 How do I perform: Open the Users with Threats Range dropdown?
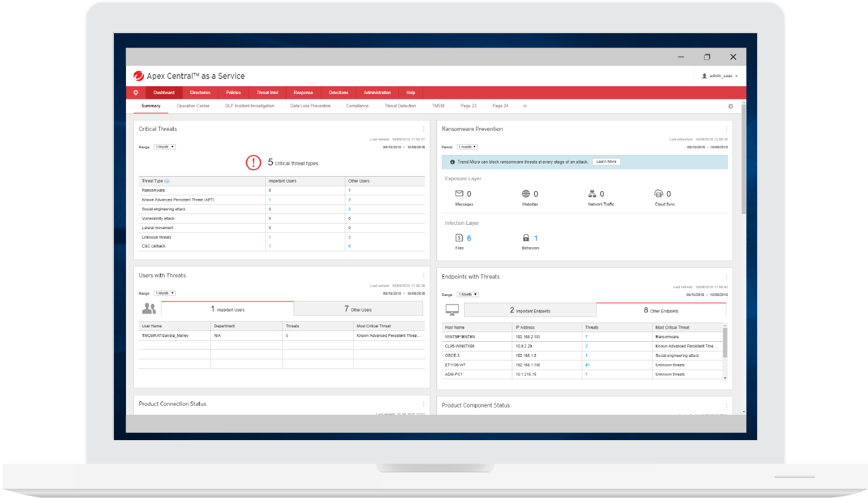tap(165, 293)
